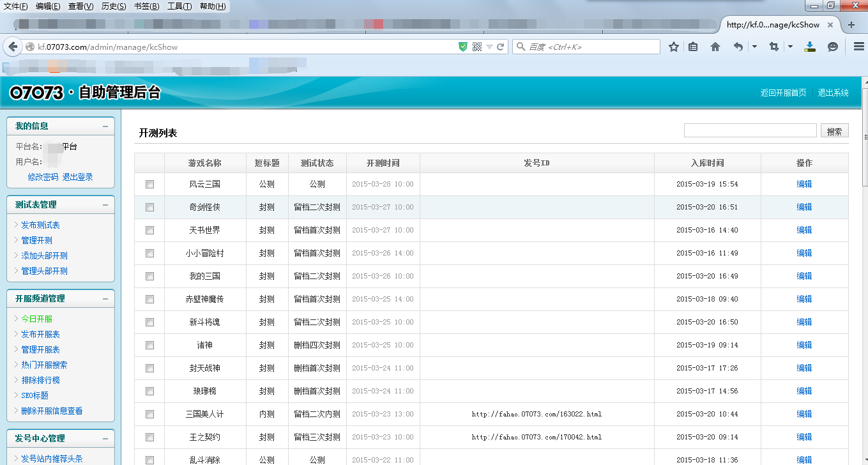Click 编辑 for 风云三国 row
868x465 pixels.
coord(804,184)
